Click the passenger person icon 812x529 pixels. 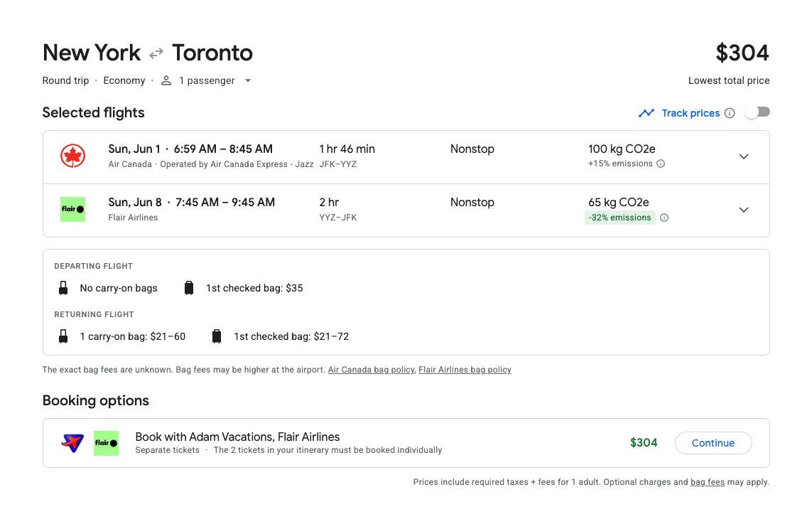pos(166,80)
